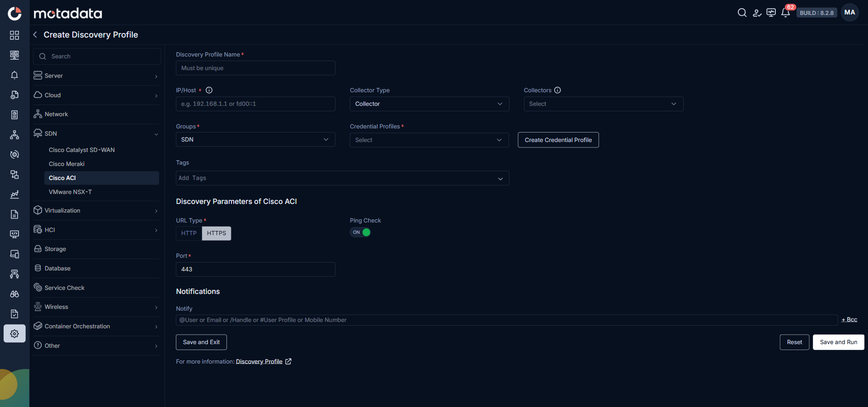This screenshot has width=868, height=407.
Task: Click Save and Run
Action: click(x=839, y=342)
